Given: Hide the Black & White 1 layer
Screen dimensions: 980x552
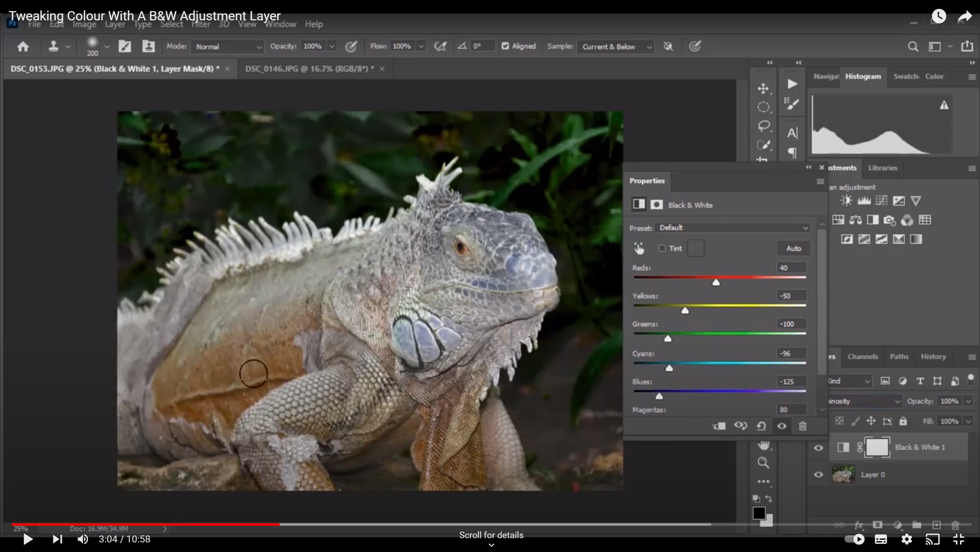Looking at the screenshot, I should point(818,448).
